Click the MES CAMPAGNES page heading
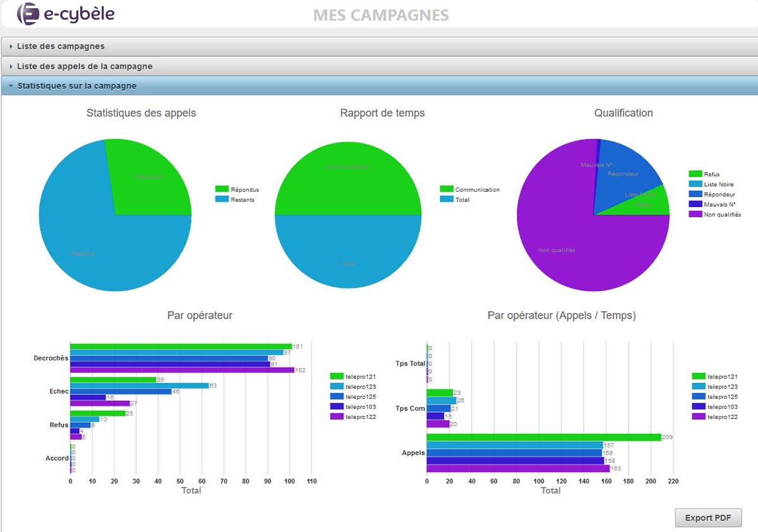The image size is (758, 532). click(381, 15)
